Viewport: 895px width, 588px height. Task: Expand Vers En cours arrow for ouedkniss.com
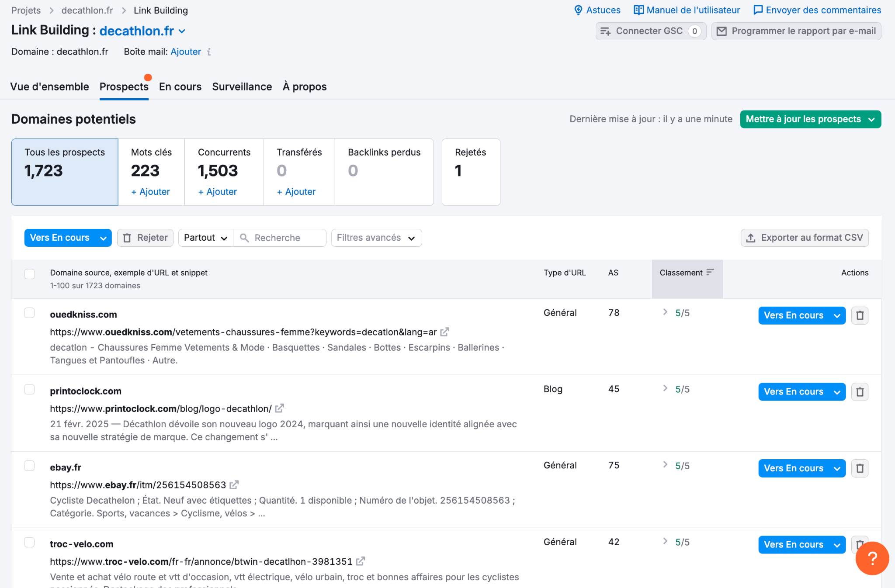click(x=837, y=316)
